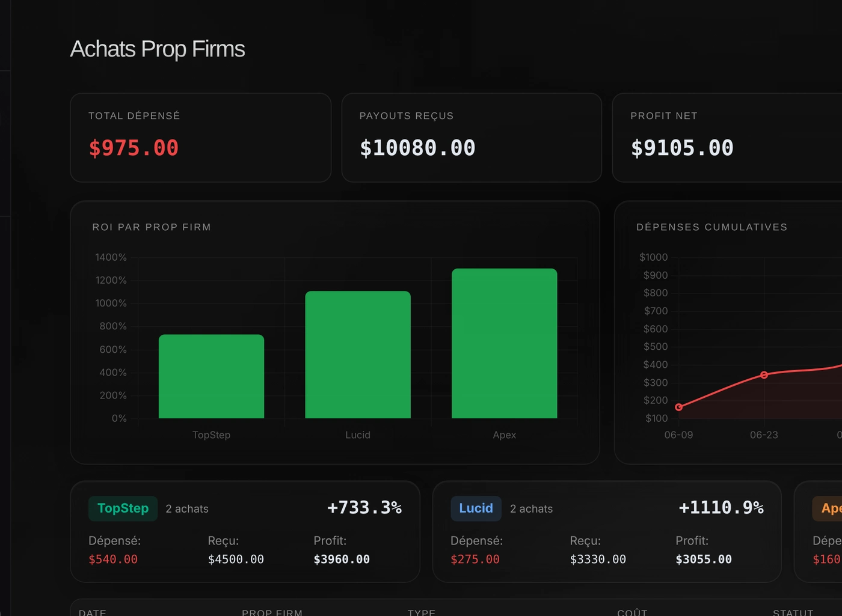Click Lucid received amount $3330.00
This screenshot has height=616, width=842.
(598, 560)
